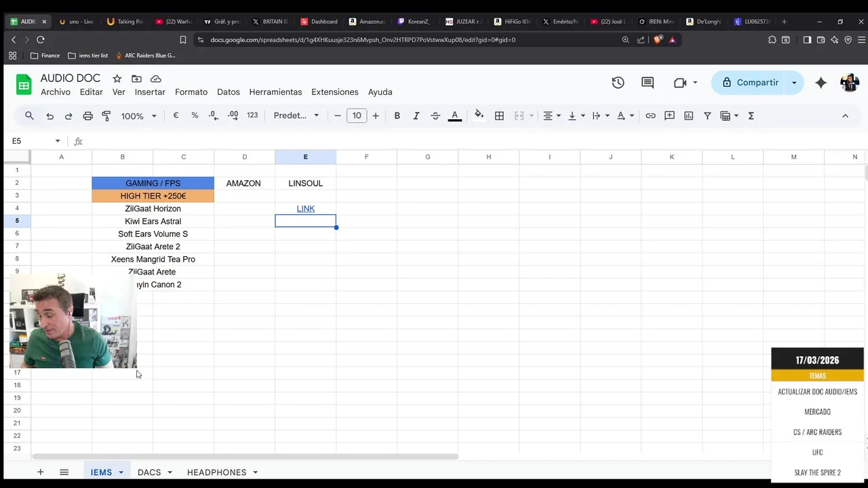The image size is (868, 488).
Task: Open the text color picker
Action: pos(455,116)
